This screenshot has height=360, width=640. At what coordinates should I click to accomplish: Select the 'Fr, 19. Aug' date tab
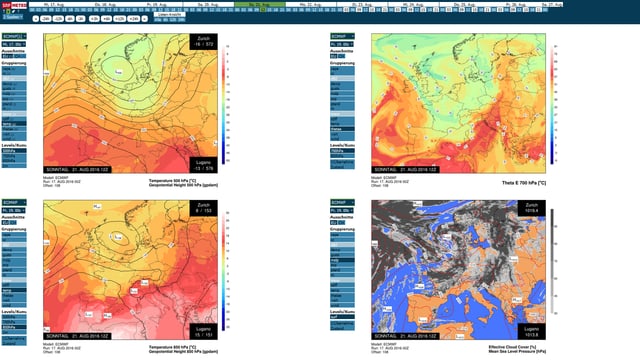point(157,4)
